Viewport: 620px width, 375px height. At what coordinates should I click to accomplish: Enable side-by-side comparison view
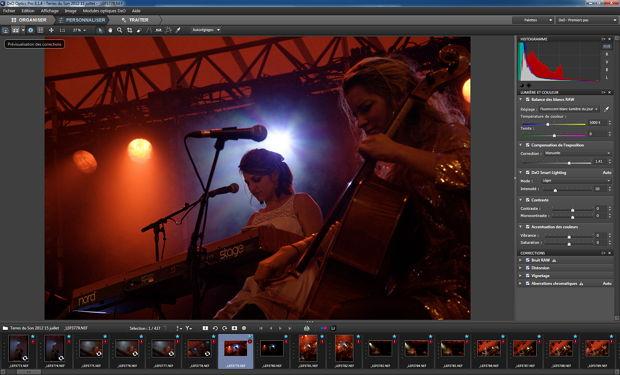point(15,30)
